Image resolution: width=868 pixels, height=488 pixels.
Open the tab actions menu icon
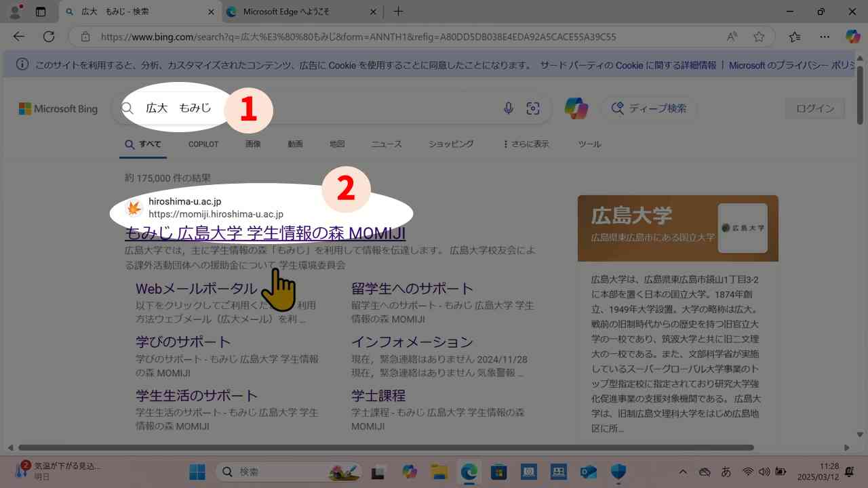point(41,12)
